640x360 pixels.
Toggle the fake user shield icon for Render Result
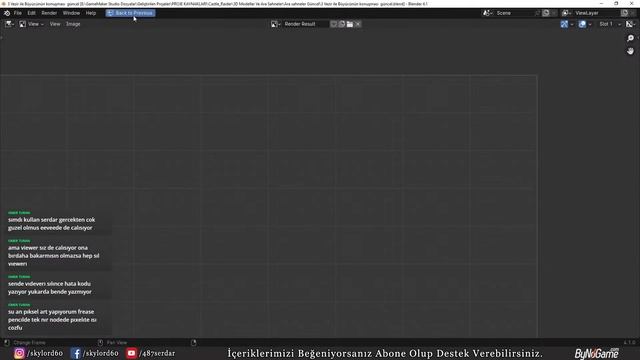[333, 24]
